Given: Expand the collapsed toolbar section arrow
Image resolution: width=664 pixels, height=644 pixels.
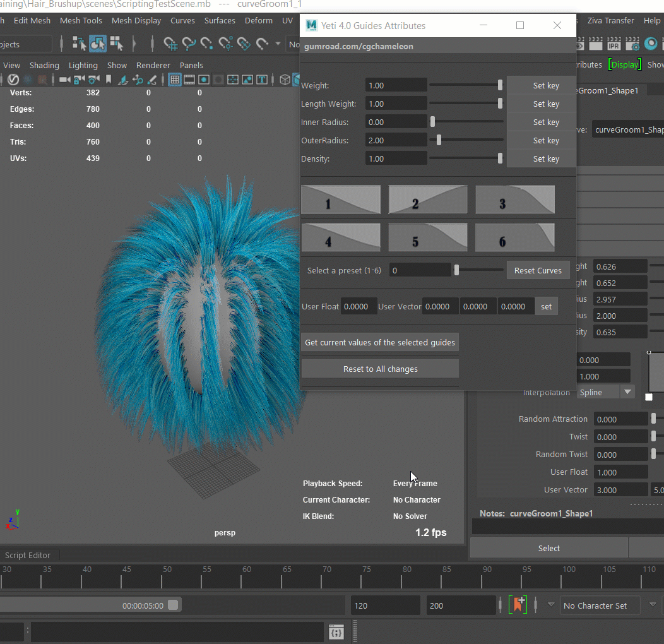Looking at the screenshot, I should click(134, 44).
